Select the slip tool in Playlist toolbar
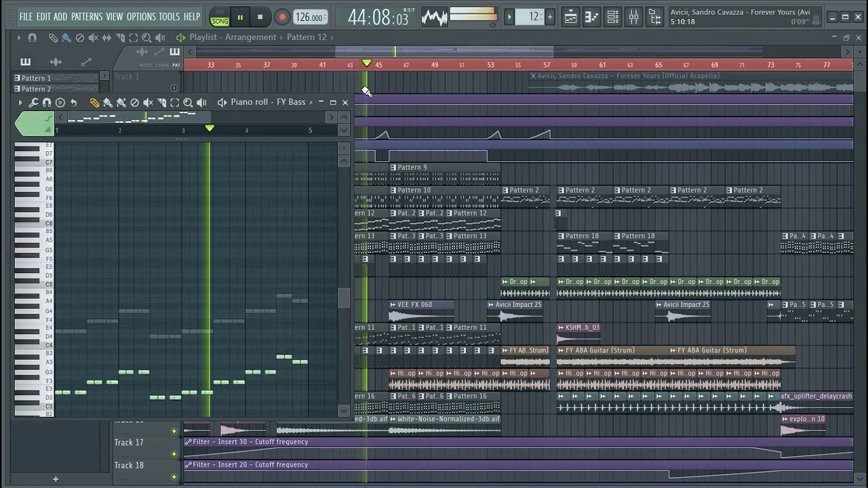 tap(106, 38)
